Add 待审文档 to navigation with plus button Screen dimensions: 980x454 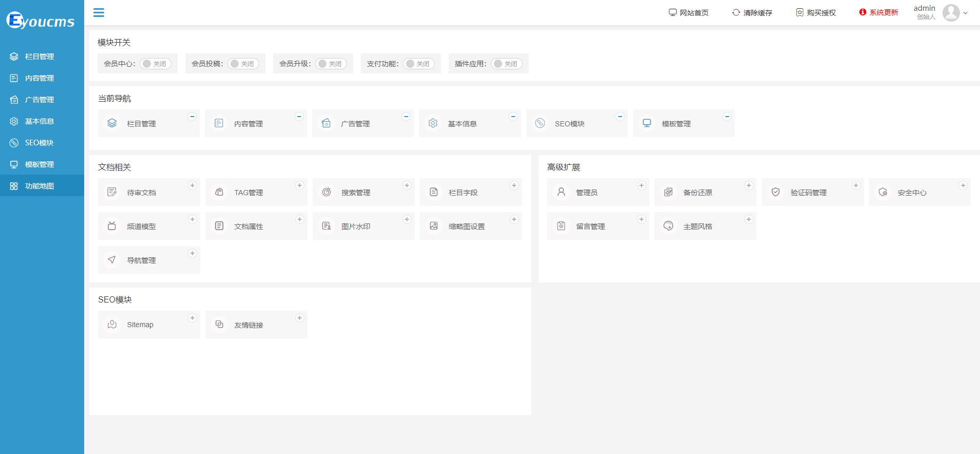pos(193,185)
